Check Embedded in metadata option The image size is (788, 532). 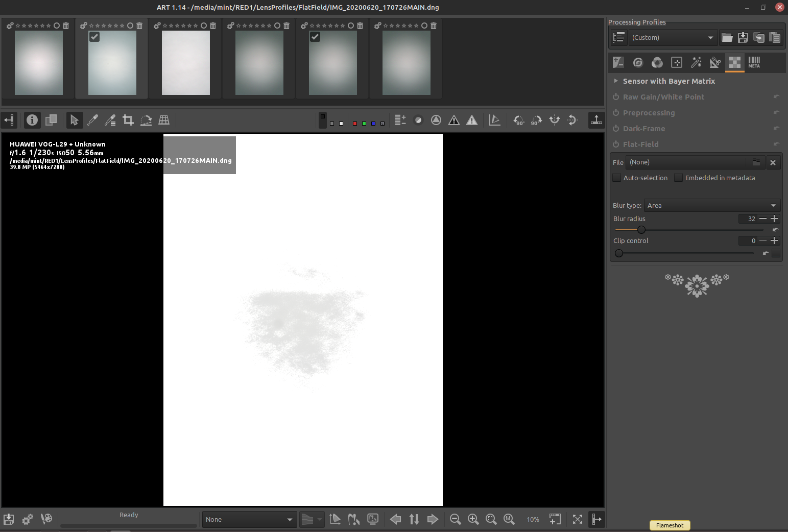679,178
